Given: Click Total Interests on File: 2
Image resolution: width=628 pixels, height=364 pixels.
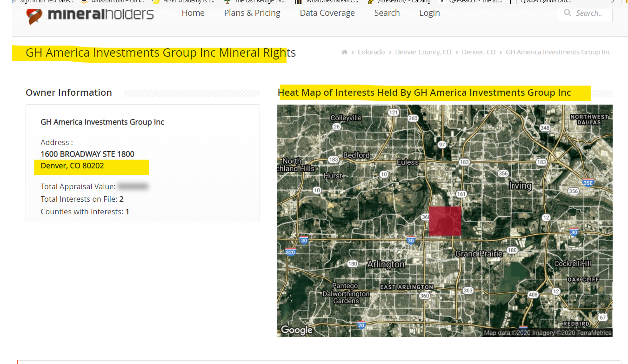Looking at the screenshot, I should point(82,199).
